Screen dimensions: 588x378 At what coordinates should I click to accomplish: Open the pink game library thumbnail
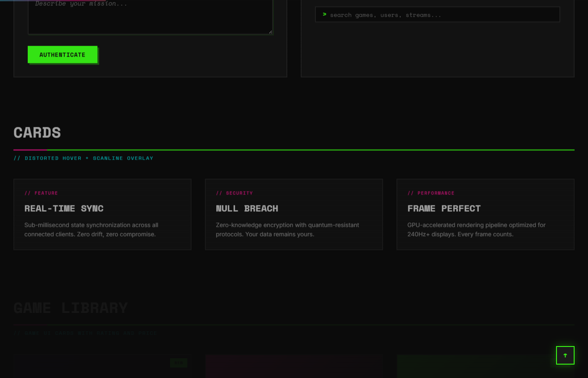point(294,366)
